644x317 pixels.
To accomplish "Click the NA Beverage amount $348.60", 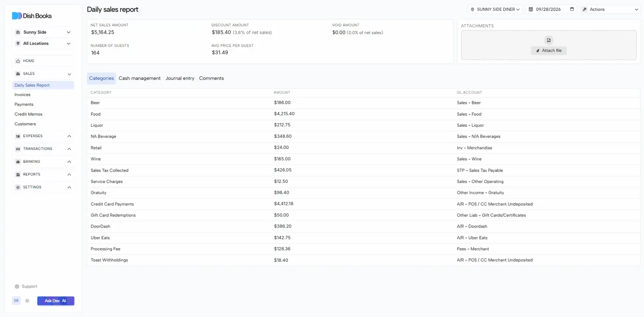I will (x=283, y=137).
